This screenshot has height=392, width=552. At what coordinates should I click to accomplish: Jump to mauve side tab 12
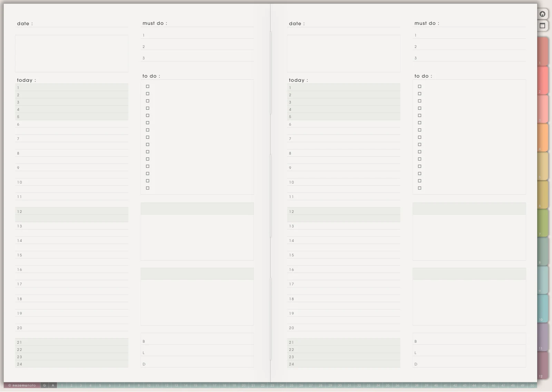(542, 365)
